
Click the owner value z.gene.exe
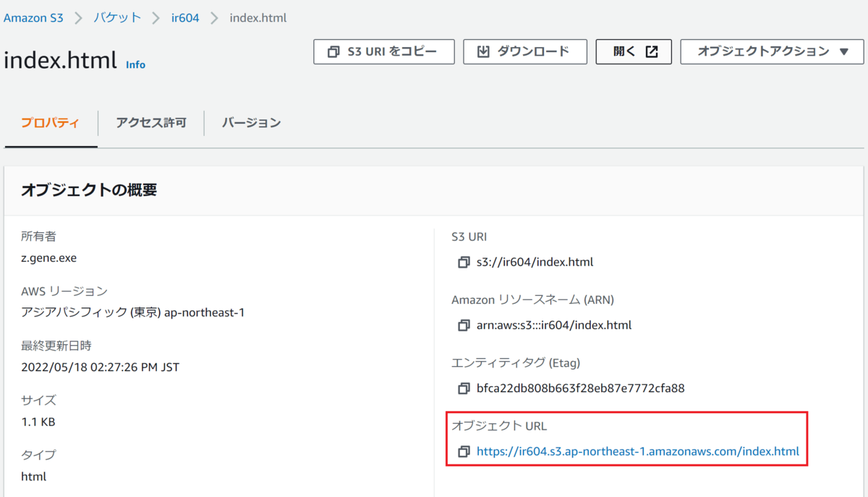[49, 258]
